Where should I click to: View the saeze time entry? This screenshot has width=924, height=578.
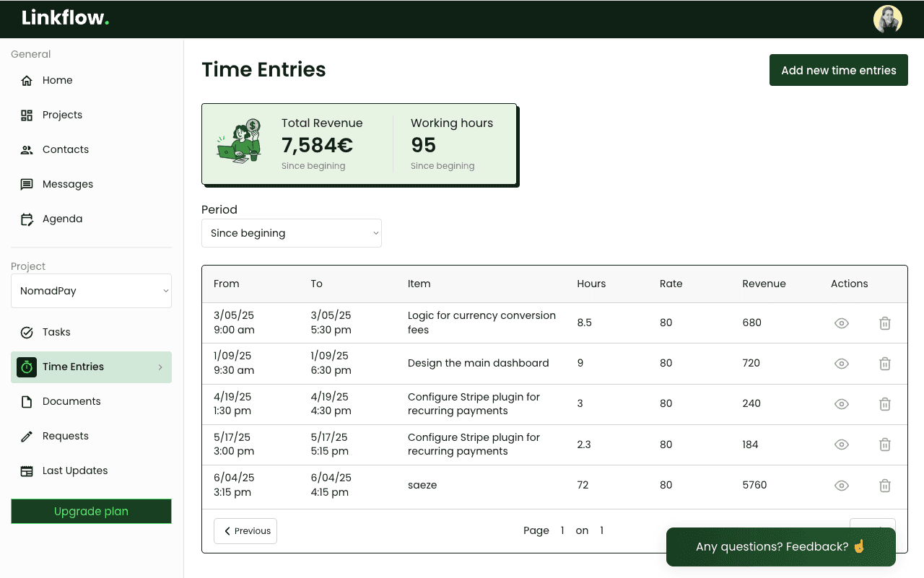click(x=841, y=486)
